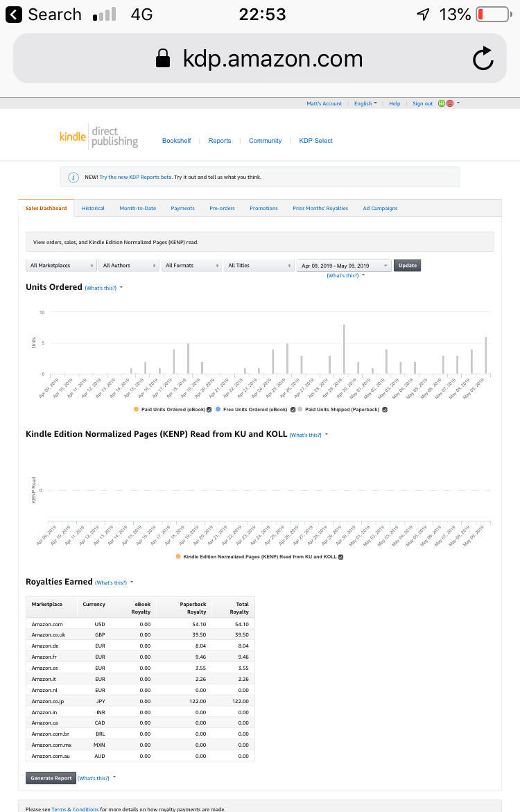Uncheck Paid Units Ordered (eBook) checkbox
520x812 pixels.
pos(209,410)
